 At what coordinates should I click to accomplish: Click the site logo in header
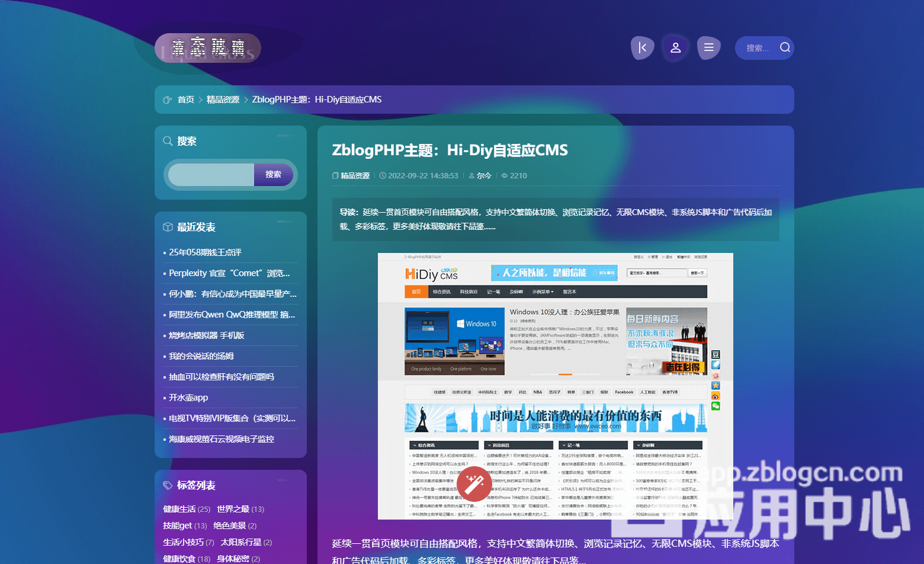[x=208, y=48]
